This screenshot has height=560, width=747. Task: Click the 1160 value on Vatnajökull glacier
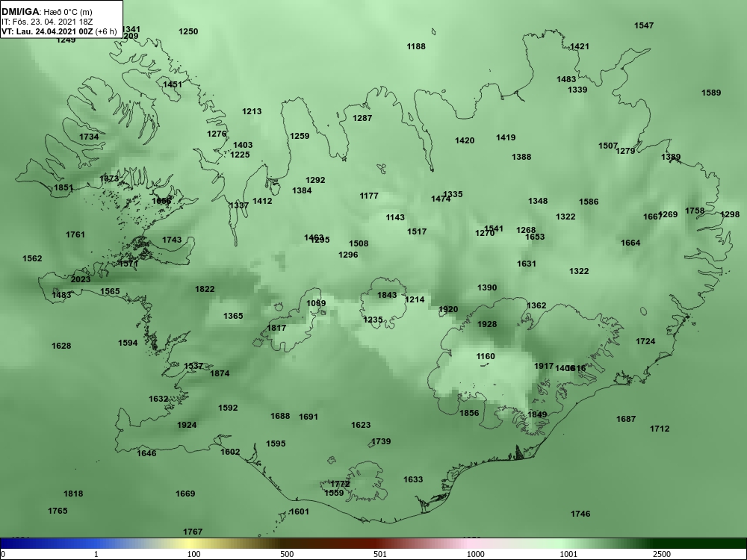point(486,357)
